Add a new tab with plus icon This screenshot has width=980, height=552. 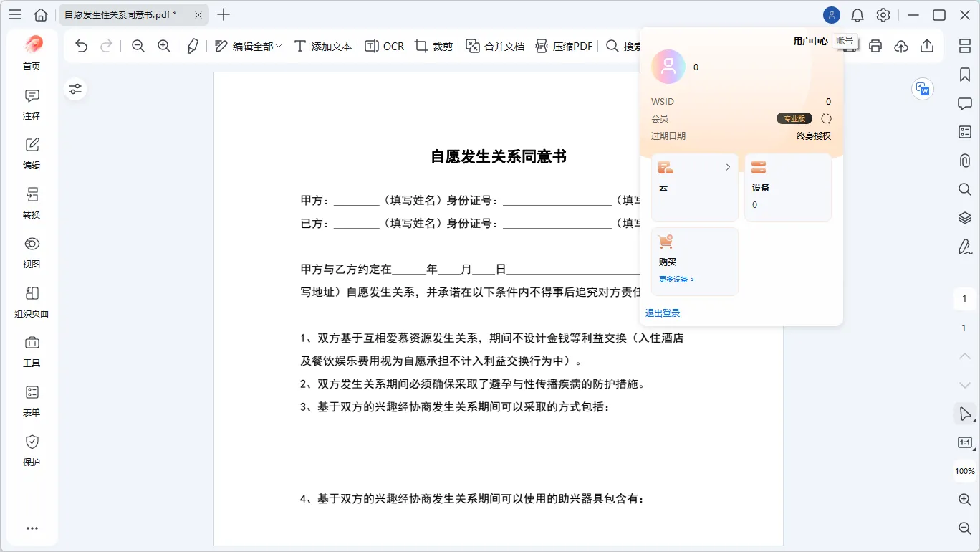(x=224, y=15)
